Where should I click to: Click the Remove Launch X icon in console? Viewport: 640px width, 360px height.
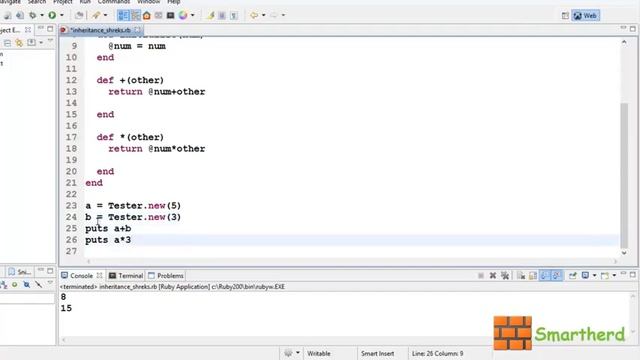[x=493, y=276]
